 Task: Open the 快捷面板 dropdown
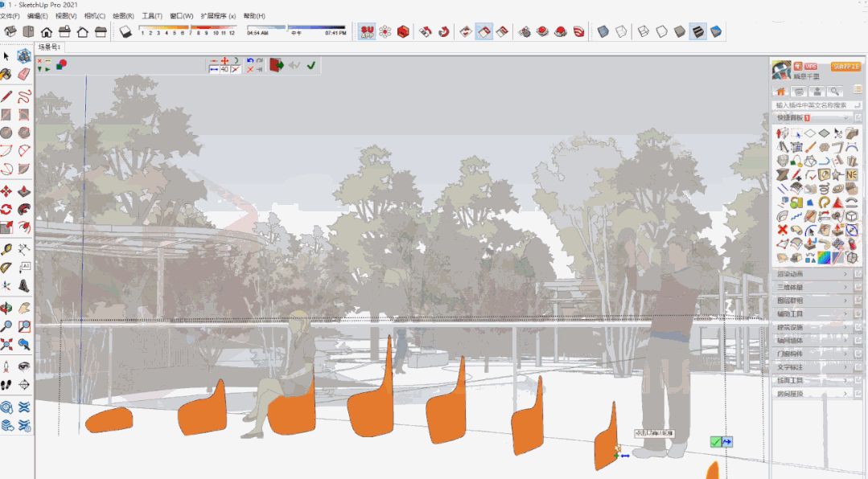point(812,118)
